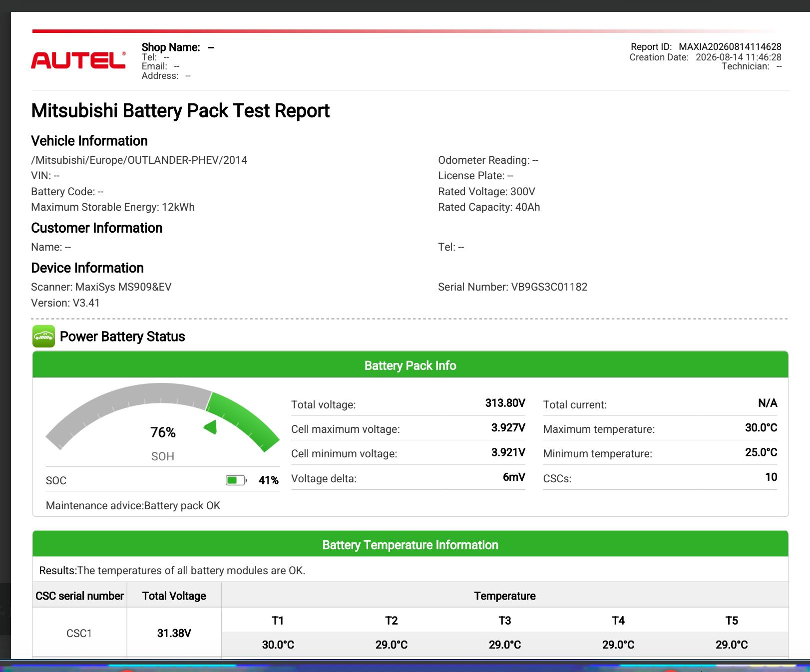Click Version: V3.41
810x672 pixels.
click(x=65, y=303)
